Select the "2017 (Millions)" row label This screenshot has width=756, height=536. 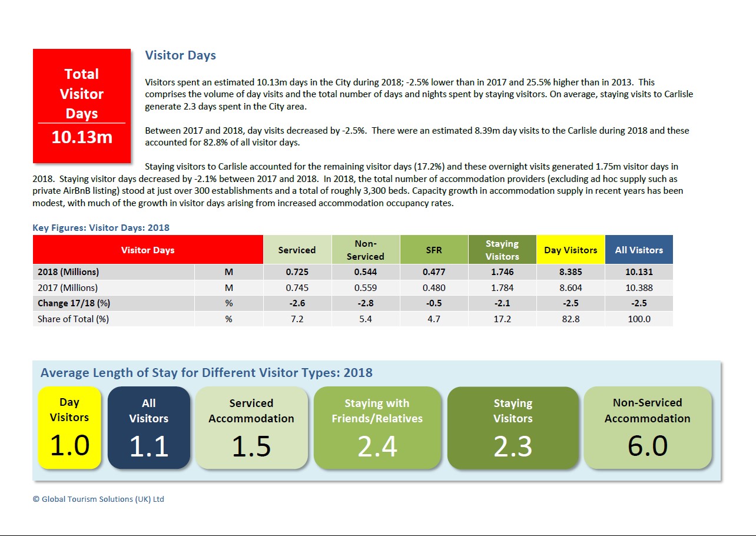[68, 288]
